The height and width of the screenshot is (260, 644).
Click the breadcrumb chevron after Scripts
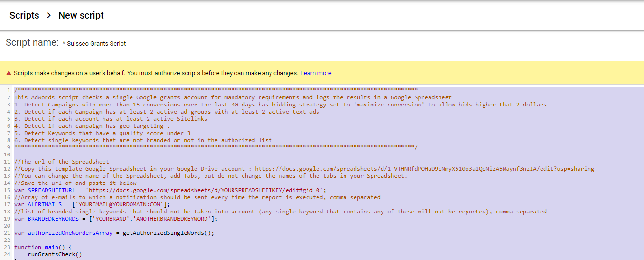49,15
